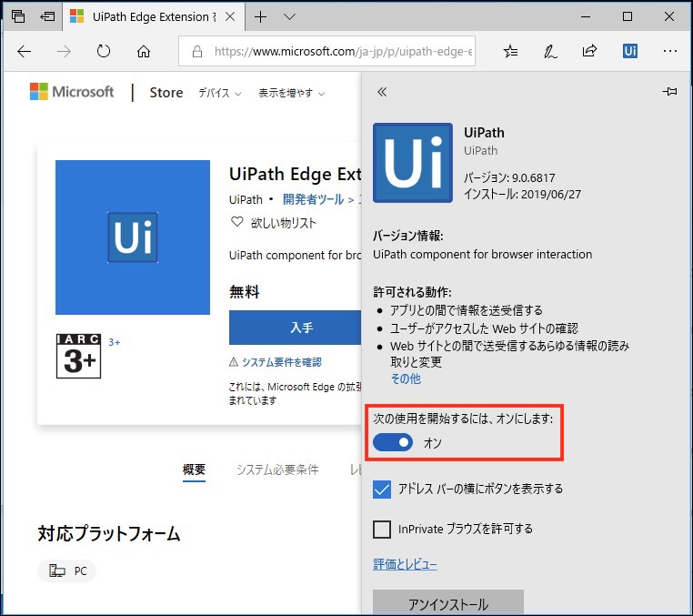Switch to the システム必要条件 tab

(277, 470)
